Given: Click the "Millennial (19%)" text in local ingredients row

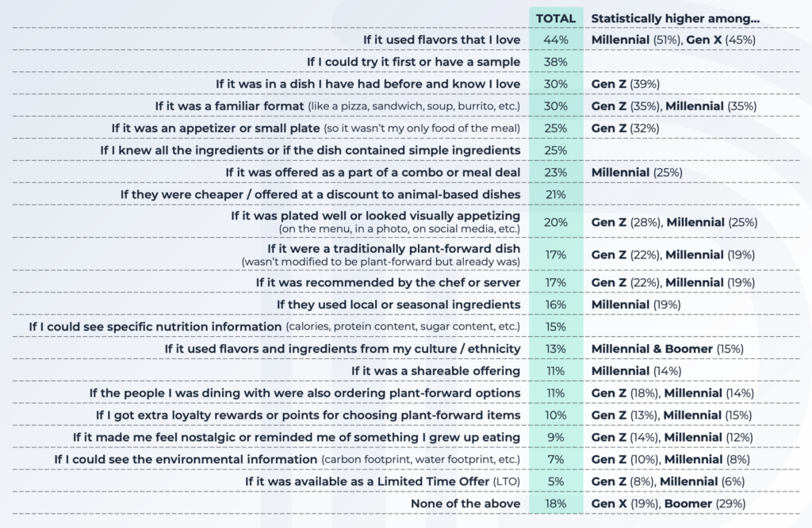Looking at the screenshot, I should (x=636, y=304).
